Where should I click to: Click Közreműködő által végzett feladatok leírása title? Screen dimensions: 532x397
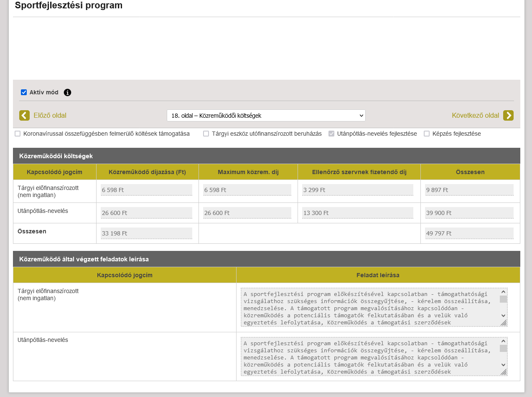(84, 259)
